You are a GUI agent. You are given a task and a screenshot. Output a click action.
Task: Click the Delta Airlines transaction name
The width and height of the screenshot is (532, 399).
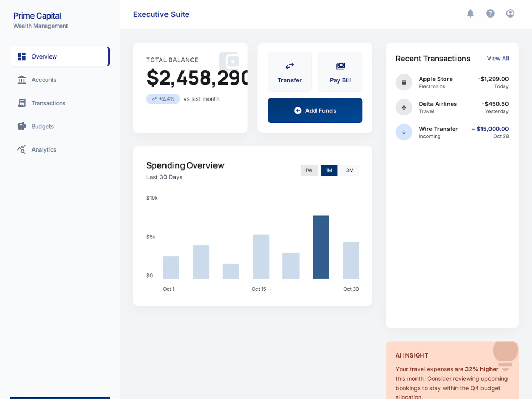click(x=438, y=104)
